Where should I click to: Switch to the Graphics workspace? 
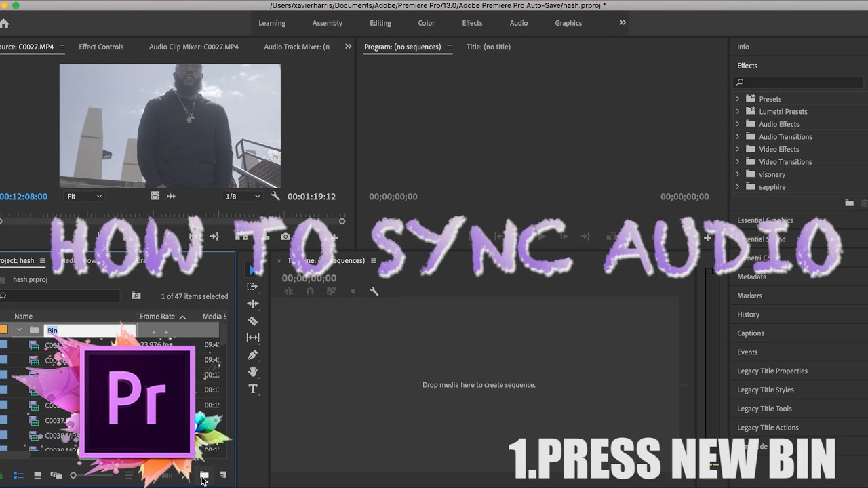pyautogui.click(x=568, y=23)
